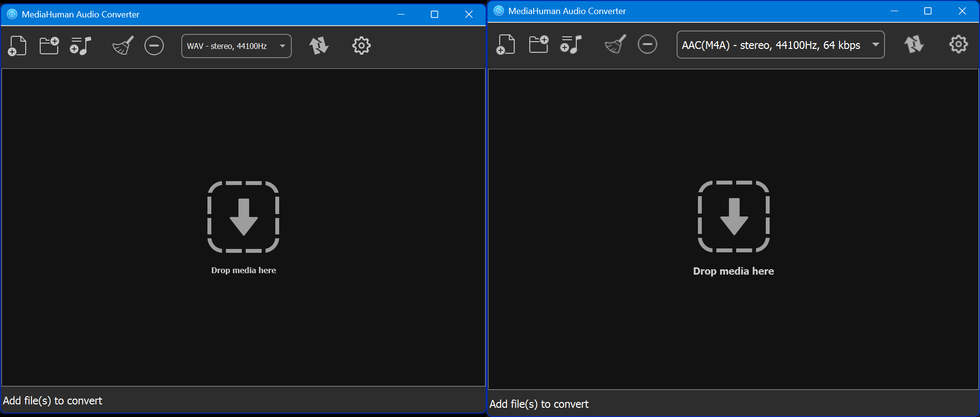Click Add Folder icon in right window

pos(538,45)
